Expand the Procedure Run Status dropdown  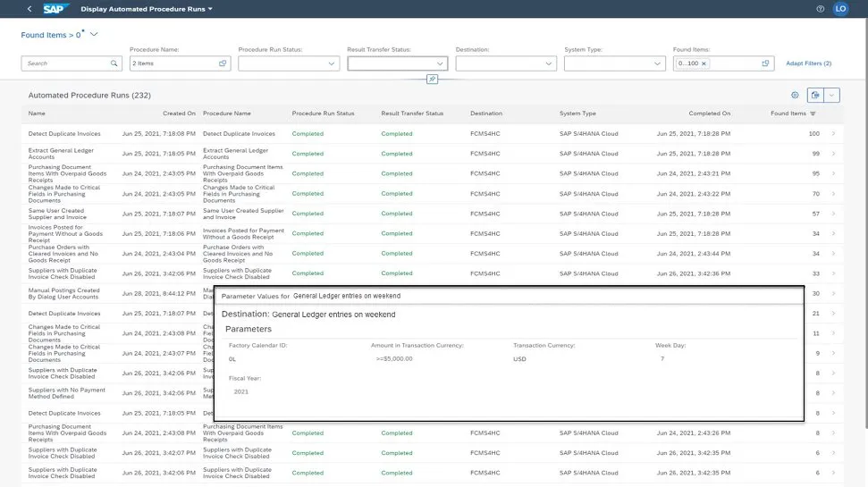[332, 63]
